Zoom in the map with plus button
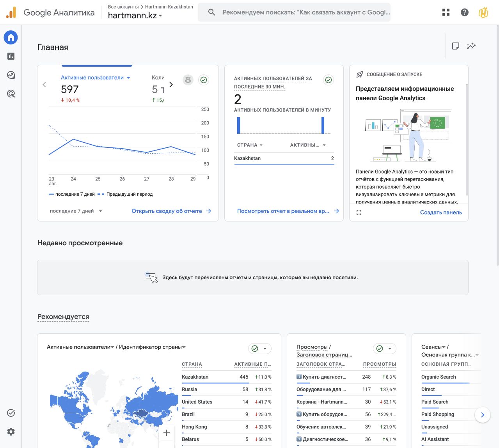 click(167, 433)
